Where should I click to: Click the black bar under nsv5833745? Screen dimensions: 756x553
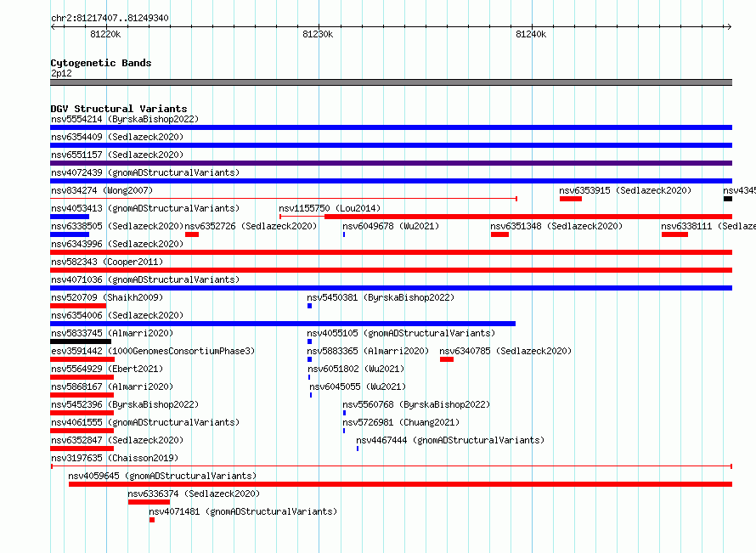[81, 341]
